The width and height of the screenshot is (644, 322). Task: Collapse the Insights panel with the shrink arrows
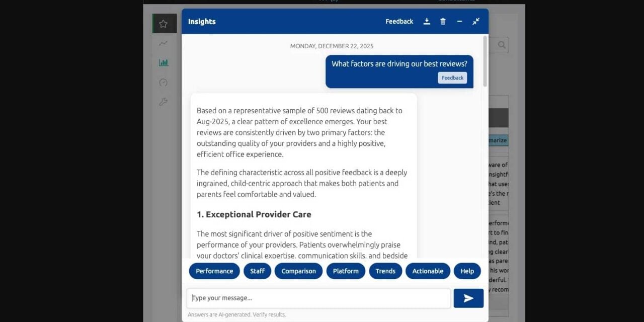click(476, 22)
